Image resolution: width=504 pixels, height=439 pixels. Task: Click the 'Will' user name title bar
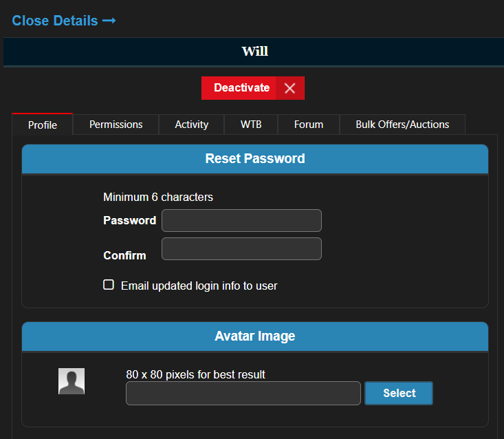[x=254, y=52]
